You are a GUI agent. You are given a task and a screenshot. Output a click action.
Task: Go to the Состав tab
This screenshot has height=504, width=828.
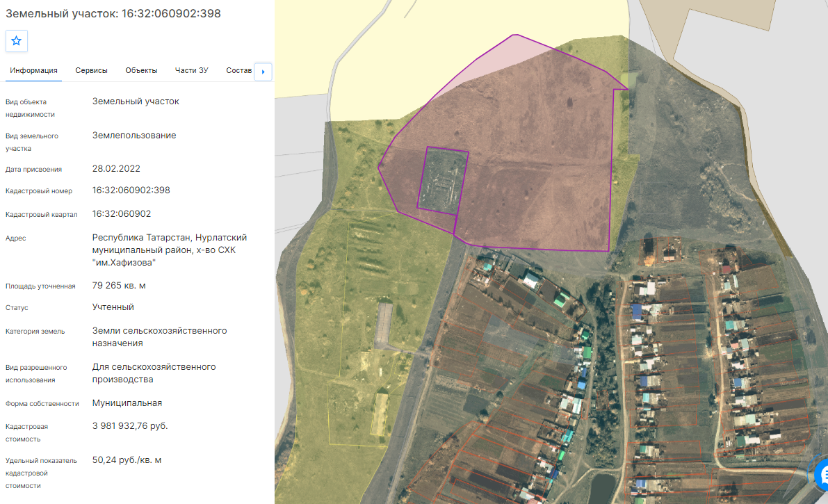(238, 70)
